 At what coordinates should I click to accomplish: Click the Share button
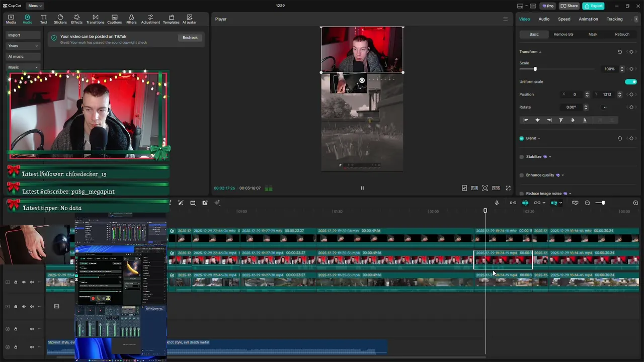(x=569, y=6)
